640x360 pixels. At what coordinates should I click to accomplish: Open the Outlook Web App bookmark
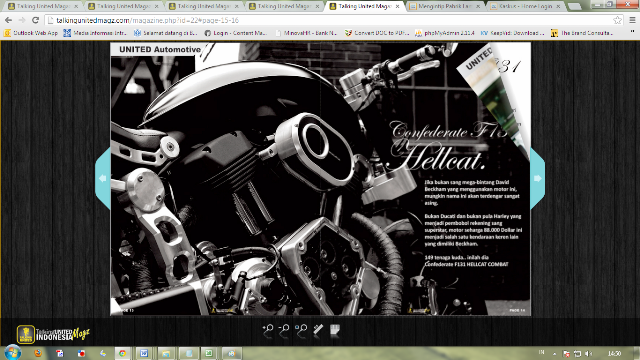click(31, 33)
